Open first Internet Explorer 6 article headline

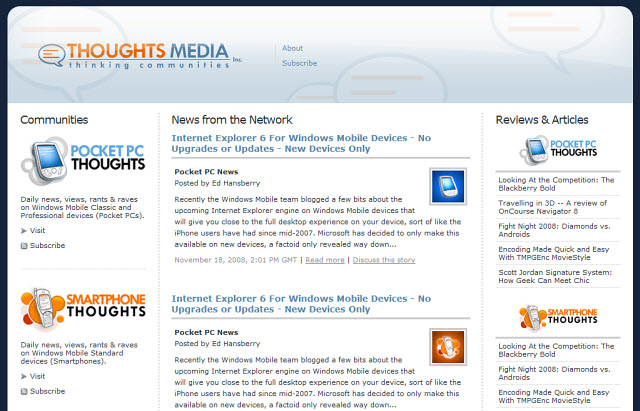coord(301,143)
